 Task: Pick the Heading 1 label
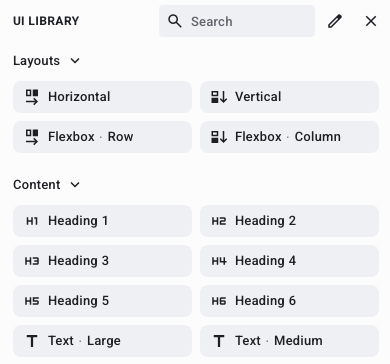point(78,221)
